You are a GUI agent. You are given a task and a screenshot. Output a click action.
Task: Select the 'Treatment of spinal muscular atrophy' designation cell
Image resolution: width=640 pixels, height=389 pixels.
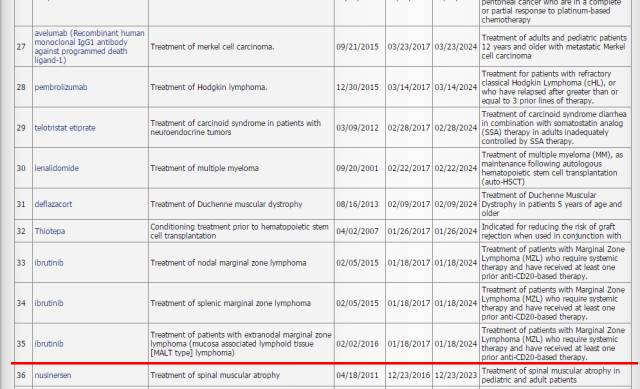click(241, 375)
